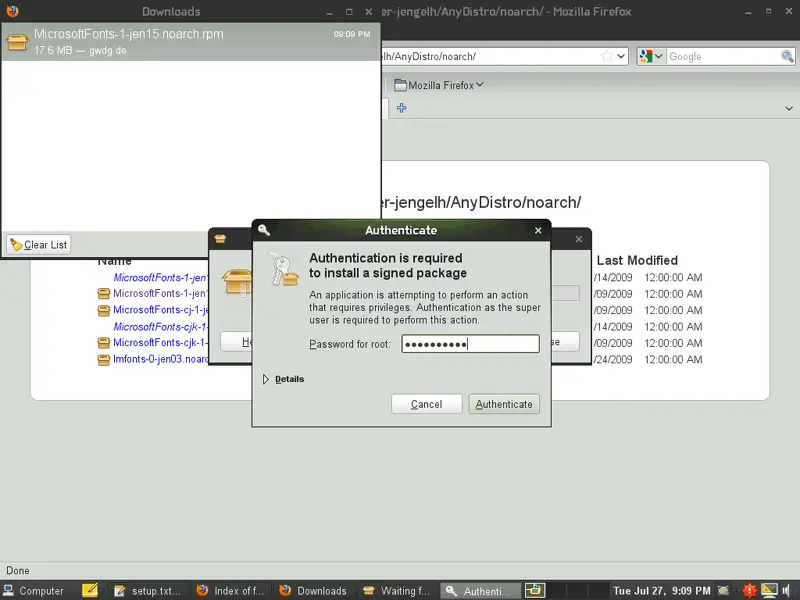Open the italic MicrosoftFonts-cjk-1 link
This screenshot has width=800, height=600.
160,327
